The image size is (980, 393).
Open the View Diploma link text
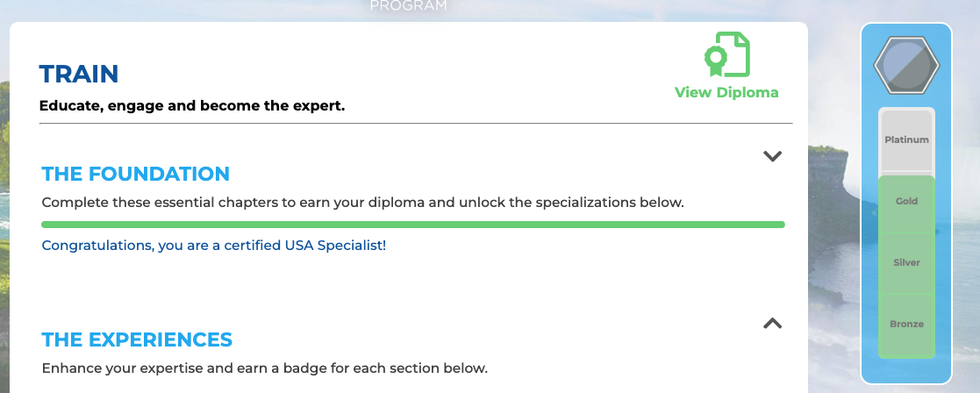[726, 92]
